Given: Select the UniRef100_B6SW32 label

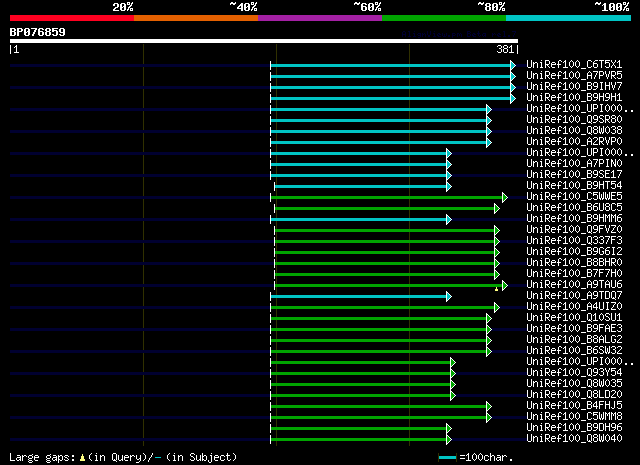Looking at the screenshot, I should click(574, 351).
